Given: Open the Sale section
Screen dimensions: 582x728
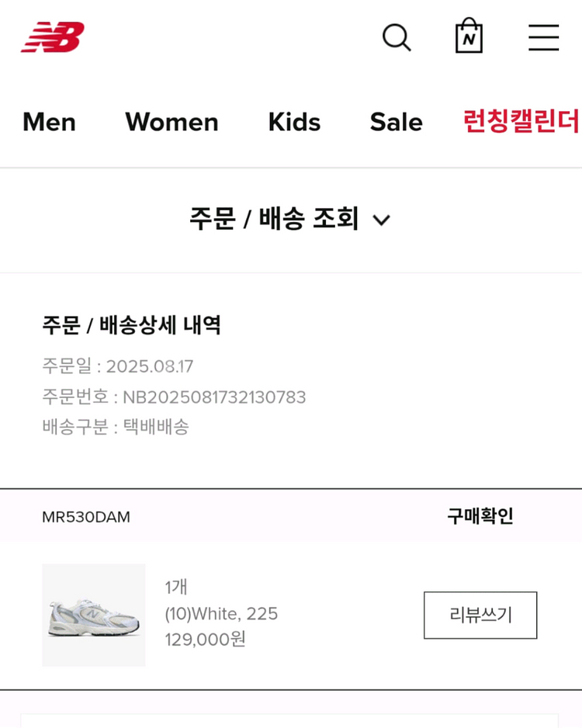Looking at the screenshot, I should 396,122.
